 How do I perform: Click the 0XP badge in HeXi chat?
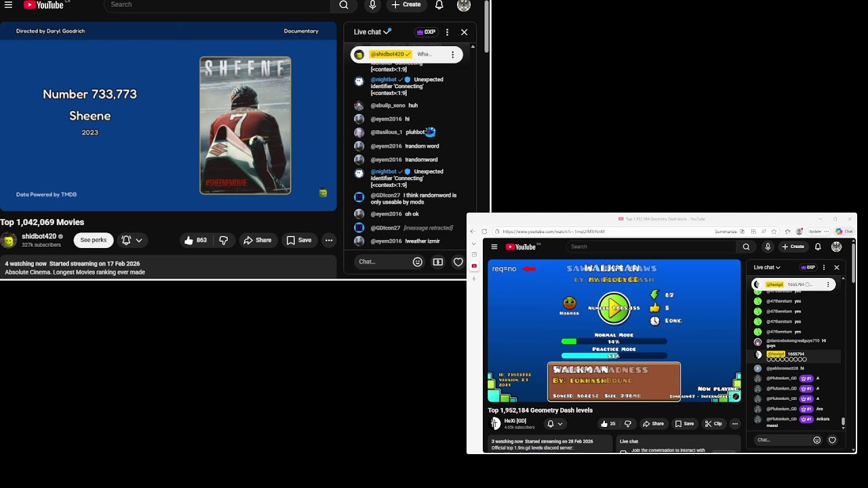click(x=808, y=267)
